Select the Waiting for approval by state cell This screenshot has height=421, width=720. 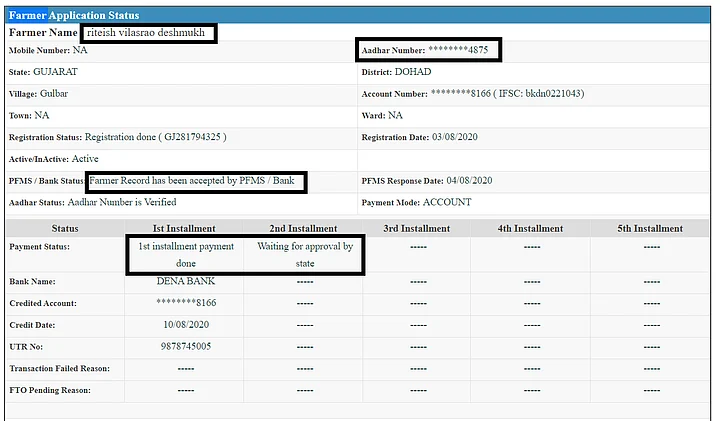pos(304,255)
